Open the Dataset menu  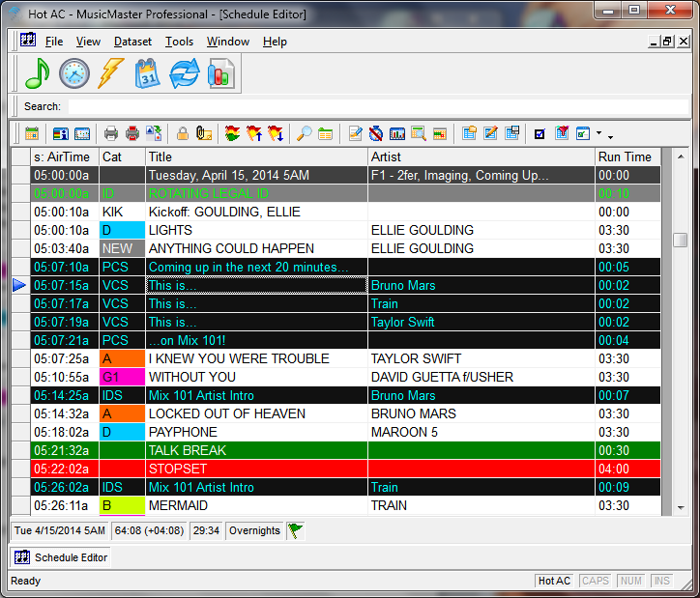(x=132, y=42)
